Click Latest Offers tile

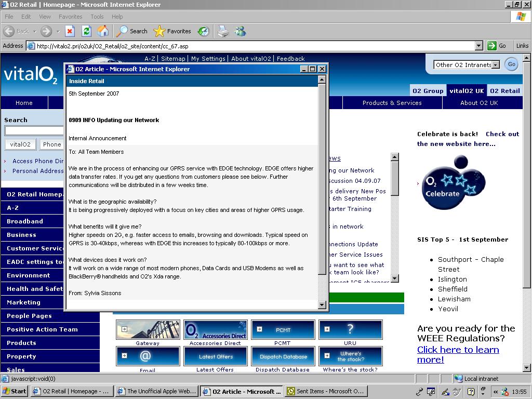click(x=216, y=356)
